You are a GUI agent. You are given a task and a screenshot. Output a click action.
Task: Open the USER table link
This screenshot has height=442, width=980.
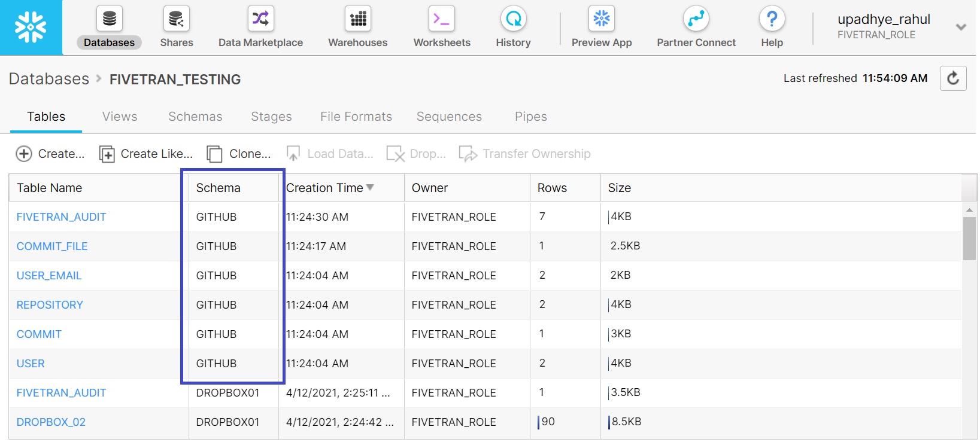(31, 364)
